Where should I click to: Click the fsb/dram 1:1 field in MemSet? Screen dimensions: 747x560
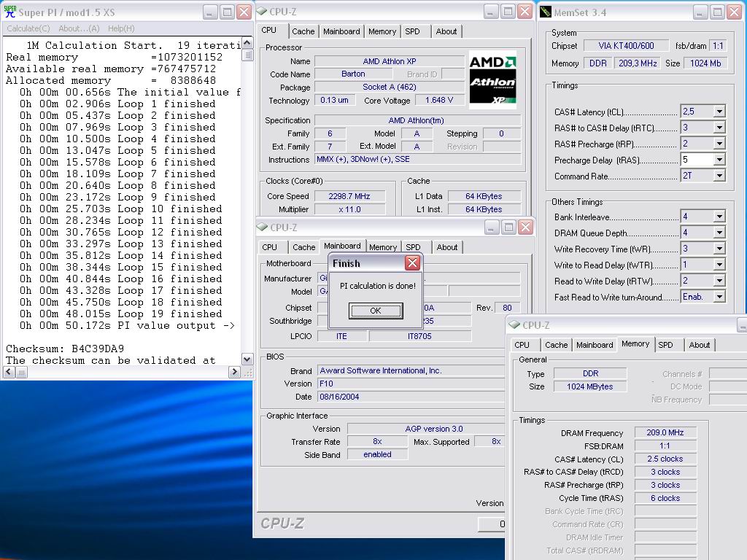(718, 46)
